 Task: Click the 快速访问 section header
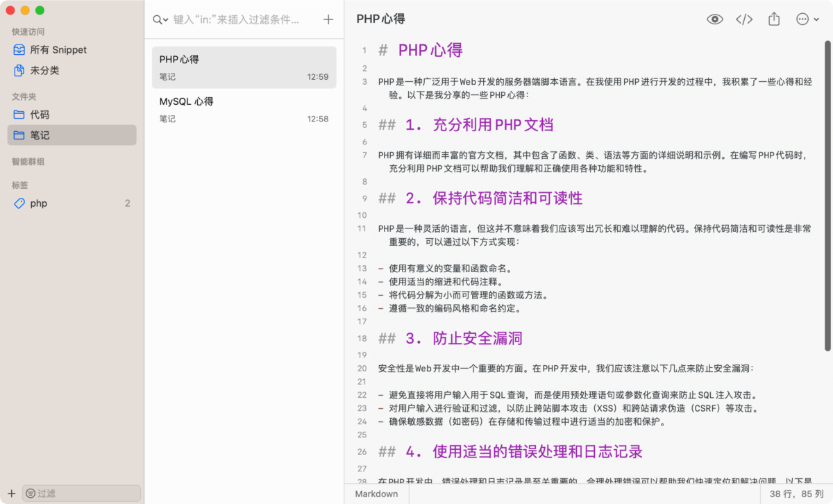[x=28, y=31]
